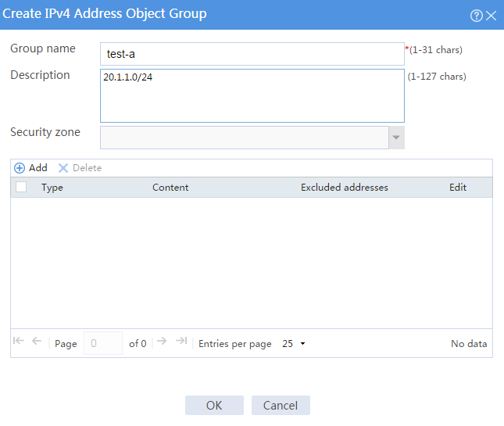Go to first page arrow icon
Screen dimensions: 504x426
coord(19,341)
